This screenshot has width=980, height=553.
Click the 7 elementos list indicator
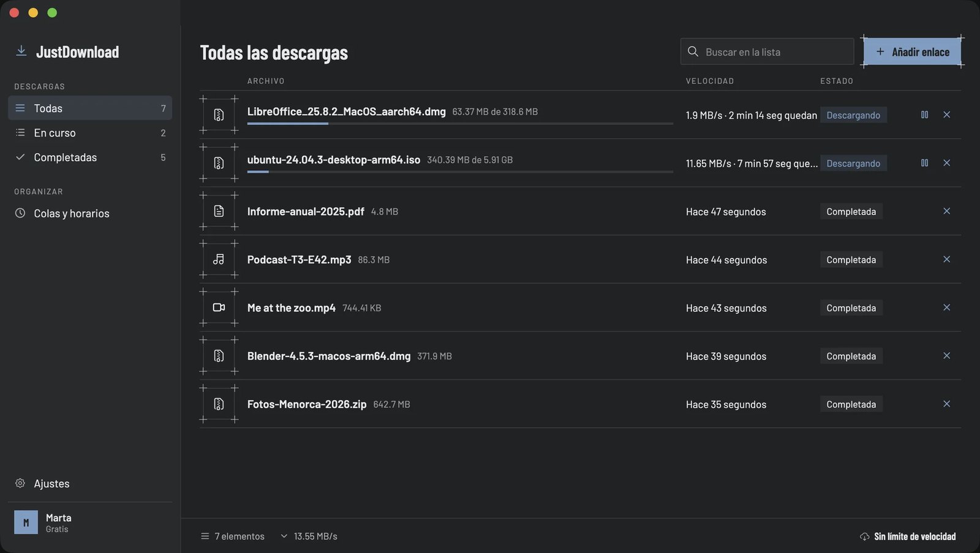(x=233, y=536)
